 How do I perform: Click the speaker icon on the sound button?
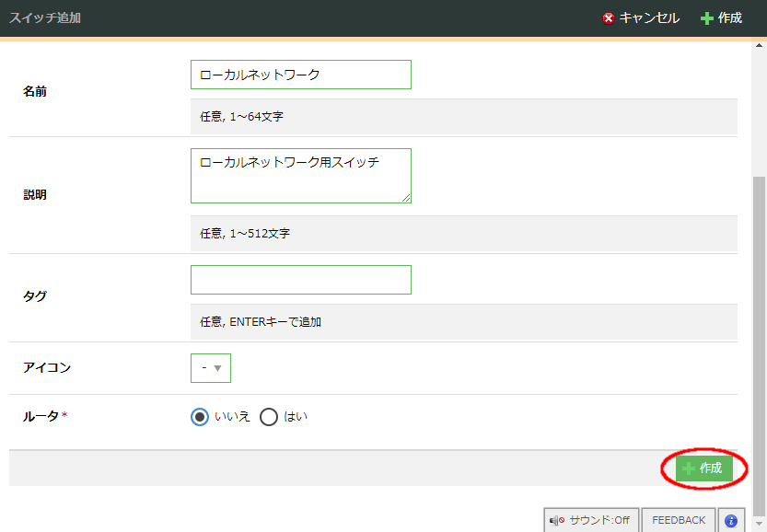pyautogui.click(x=557, y=520)
